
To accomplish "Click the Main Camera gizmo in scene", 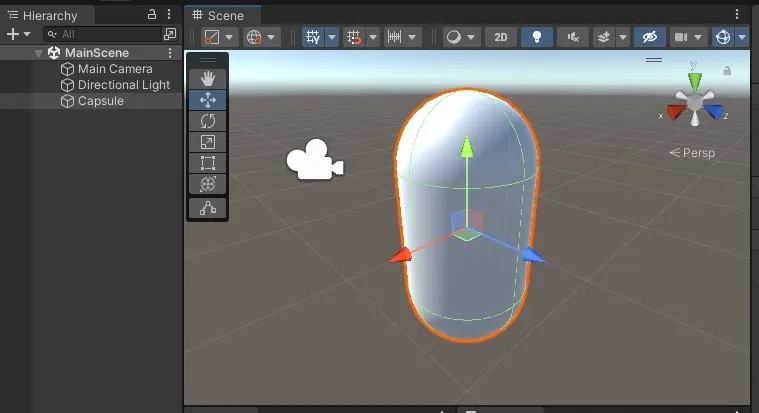I will pos(315,160).
